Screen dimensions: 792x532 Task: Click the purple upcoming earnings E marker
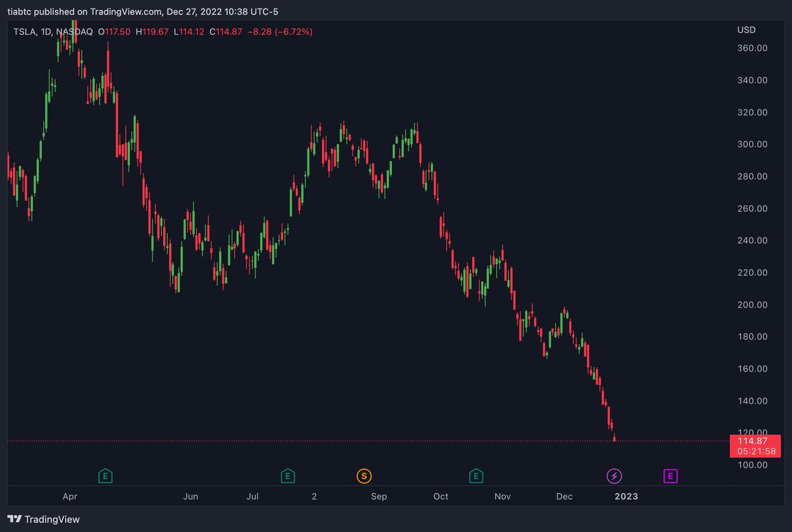670,475
